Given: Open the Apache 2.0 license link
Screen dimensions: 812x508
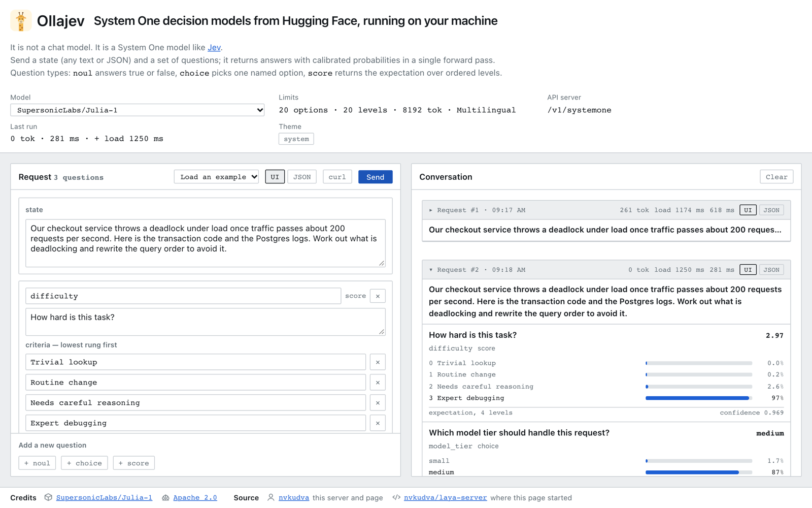Looking at the screenshot, I should tap(195, 497).
